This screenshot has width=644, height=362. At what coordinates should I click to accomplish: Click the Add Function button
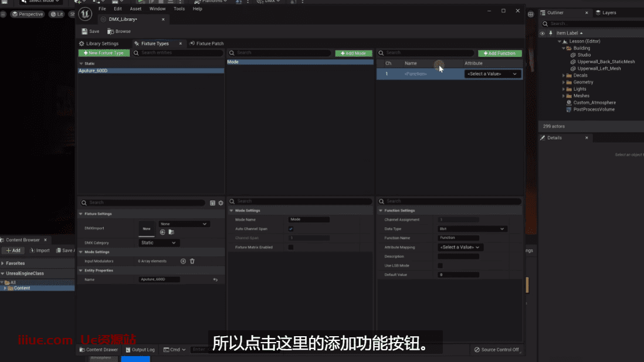click(500, 53)
